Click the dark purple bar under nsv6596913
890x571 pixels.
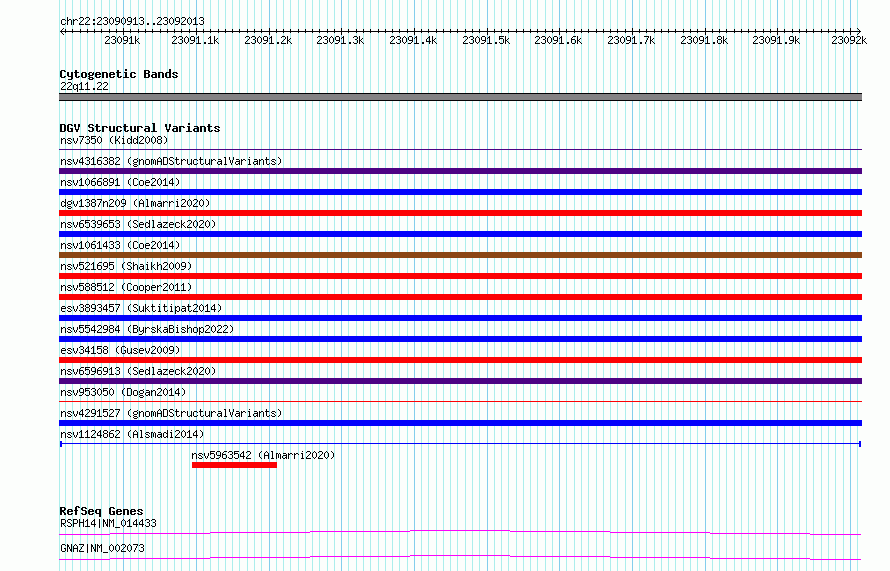click(x=460, y=381)
